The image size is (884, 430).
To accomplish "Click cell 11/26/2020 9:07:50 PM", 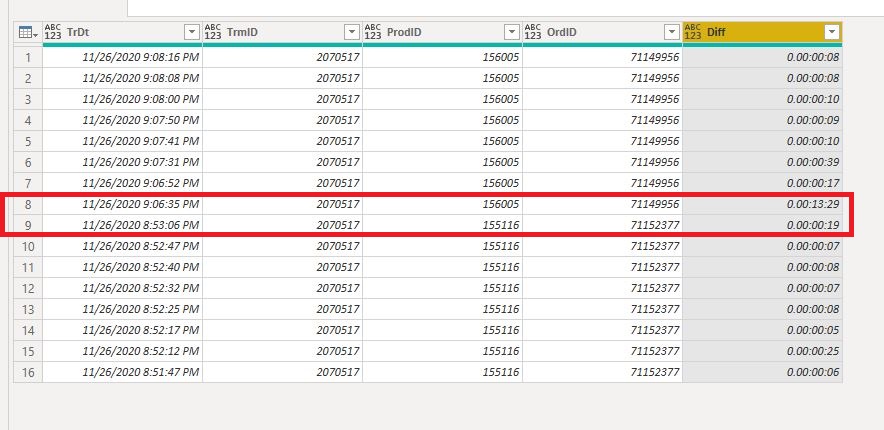I will (122, 121).
